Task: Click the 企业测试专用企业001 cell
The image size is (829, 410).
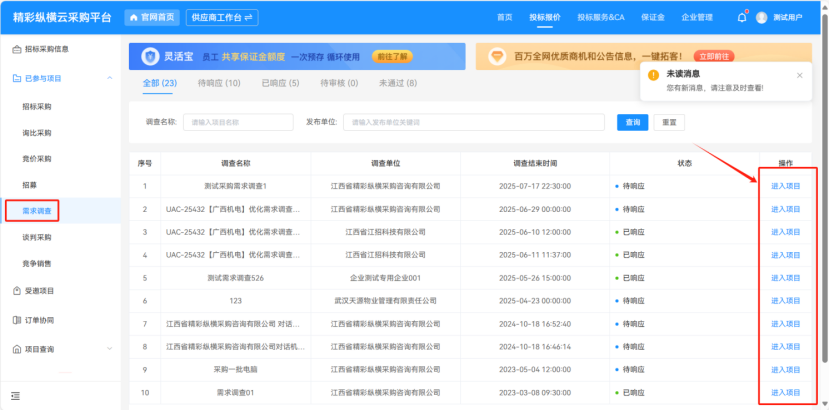Action: pos(385,278)
